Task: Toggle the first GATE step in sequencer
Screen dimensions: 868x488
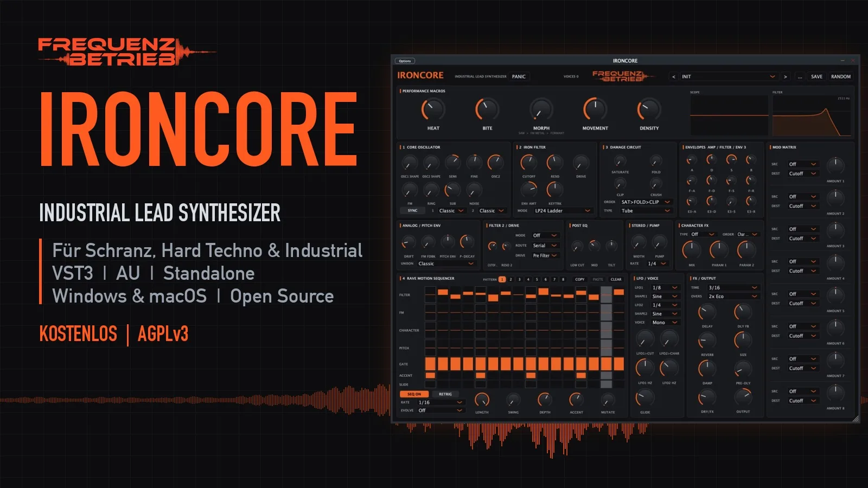Action: (430, 363)
